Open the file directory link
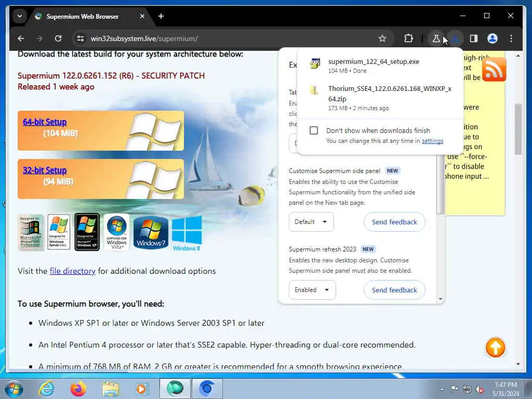The image size is (532, 399). [72, 271]
